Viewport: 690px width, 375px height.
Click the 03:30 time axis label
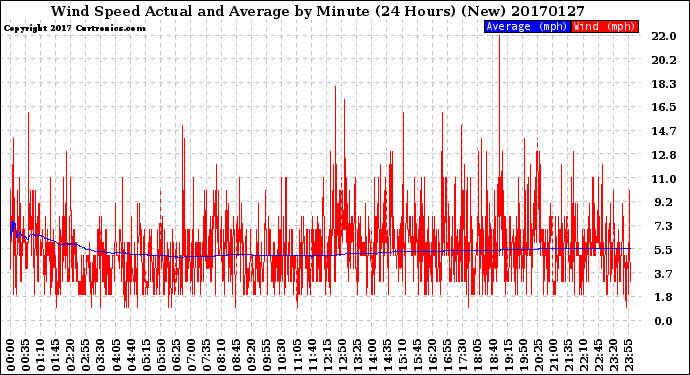[x=101, y=355]
